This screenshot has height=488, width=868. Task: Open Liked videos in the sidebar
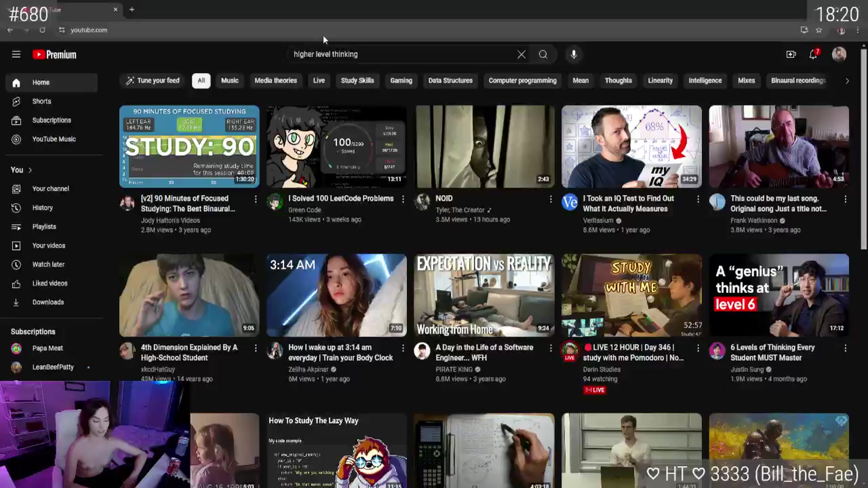coord(52,283)
